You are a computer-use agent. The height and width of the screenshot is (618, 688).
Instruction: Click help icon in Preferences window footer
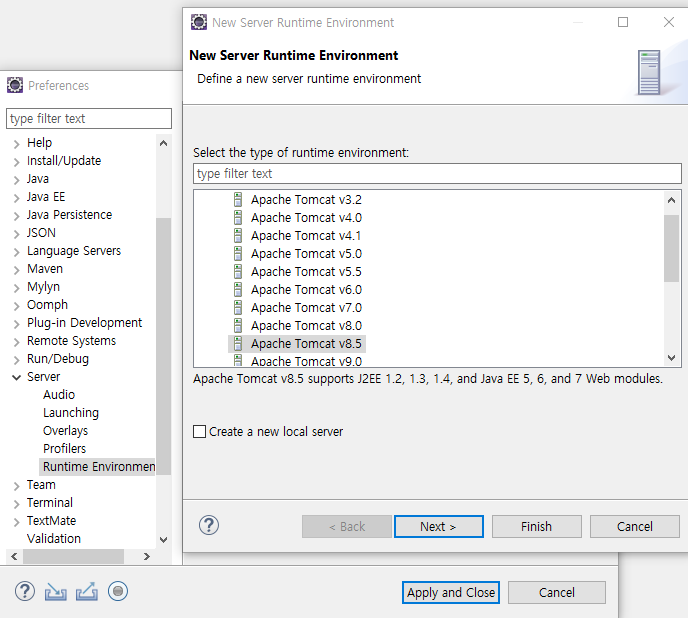(25, 591)
